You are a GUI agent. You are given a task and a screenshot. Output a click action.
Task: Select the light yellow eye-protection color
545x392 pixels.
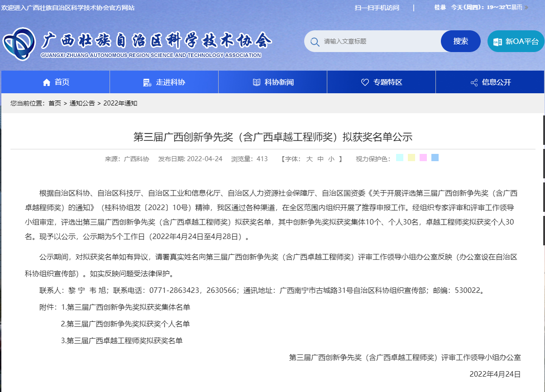pos(411,158)
